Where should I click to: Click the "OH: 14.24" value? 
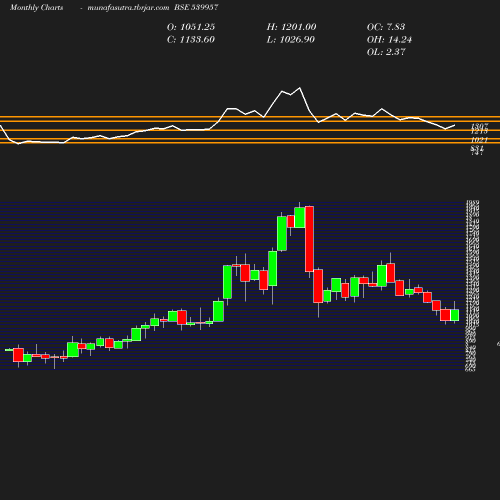389,40
